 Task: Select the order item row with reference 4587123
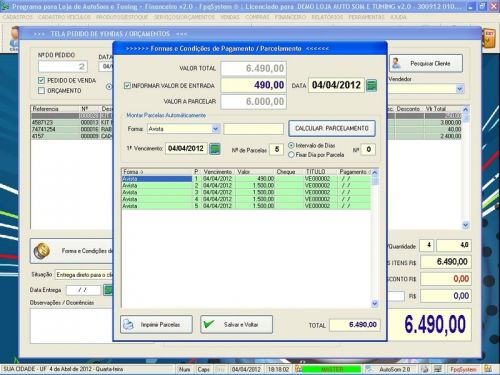tap(72, 122)
